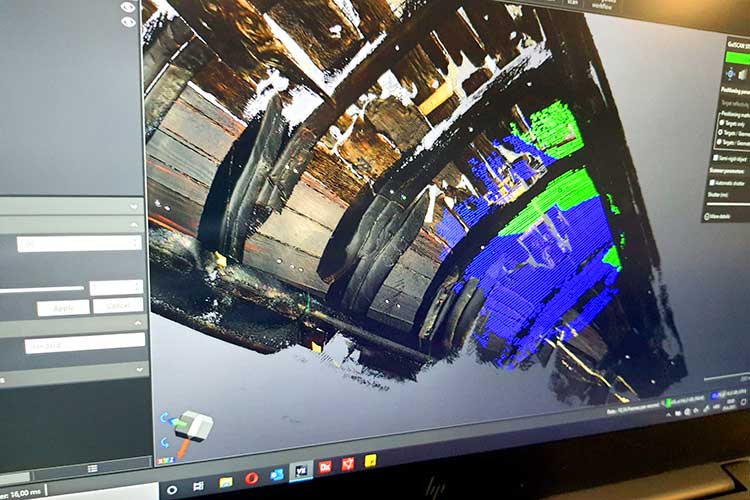750x500 pixels.
Task: Open the red app next to Dx on taskbar
Action: (x=348, y=464)
